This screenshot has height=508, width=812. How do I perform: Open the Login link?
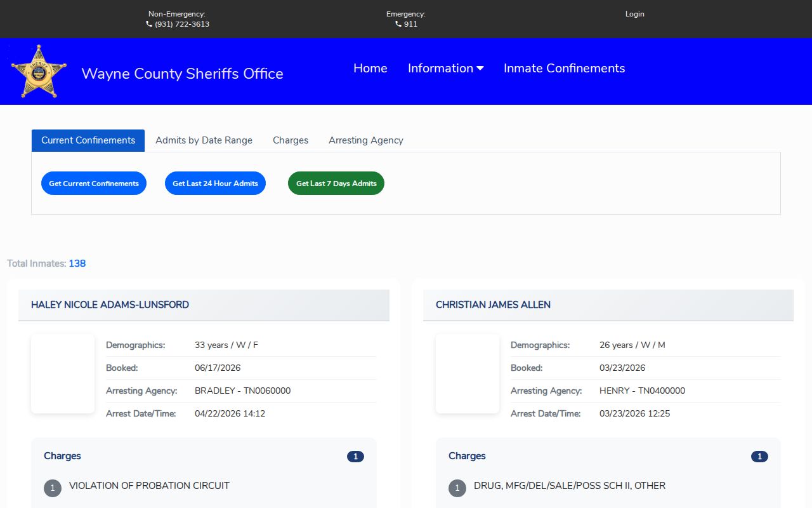click(x=634, y=14)
